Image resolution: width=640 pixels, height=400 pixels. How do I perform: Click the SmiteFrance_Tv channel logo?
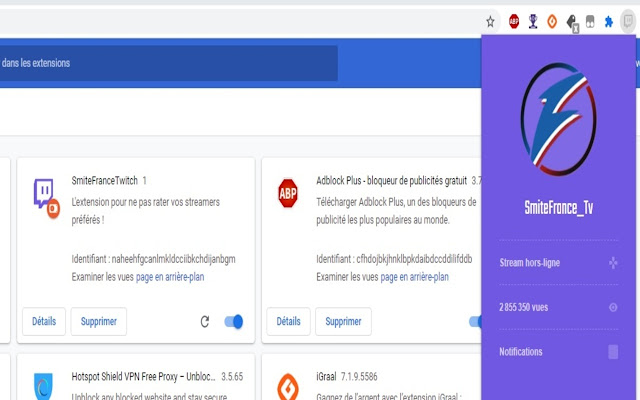coord(558,119)
